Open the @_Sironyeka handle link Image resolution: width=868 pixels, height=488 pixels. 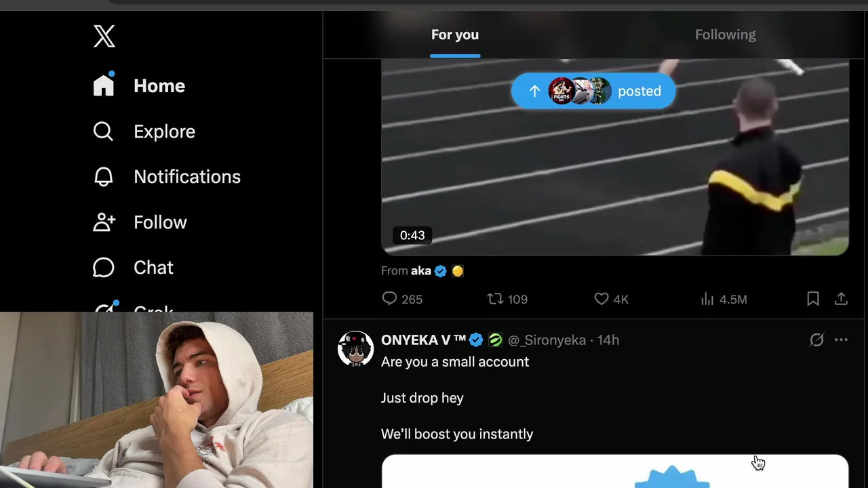pos(547,340)
